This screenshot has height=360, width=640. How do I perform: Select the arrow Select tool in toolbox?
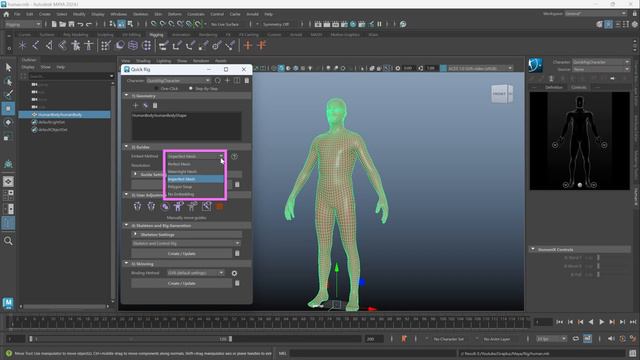click(8, 68)
